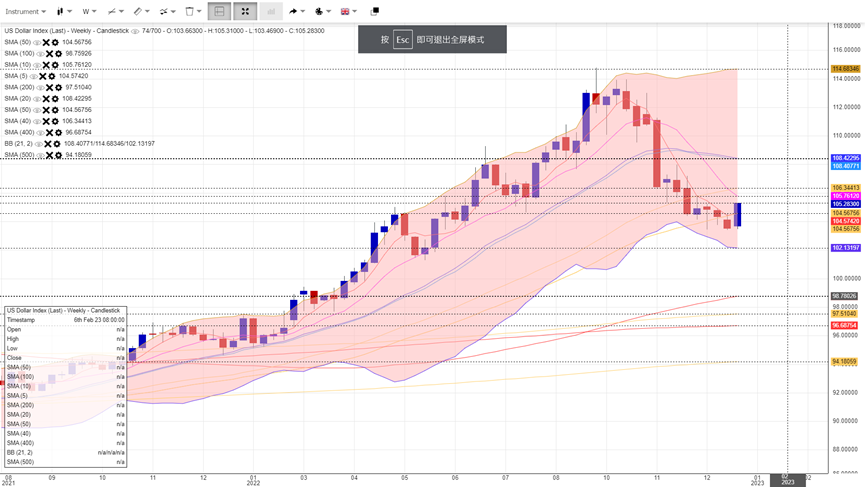Image resolution: width=865 pixels, height=487 pixels.
Task: Toggle the data table view button
Action: pos(219,11)
